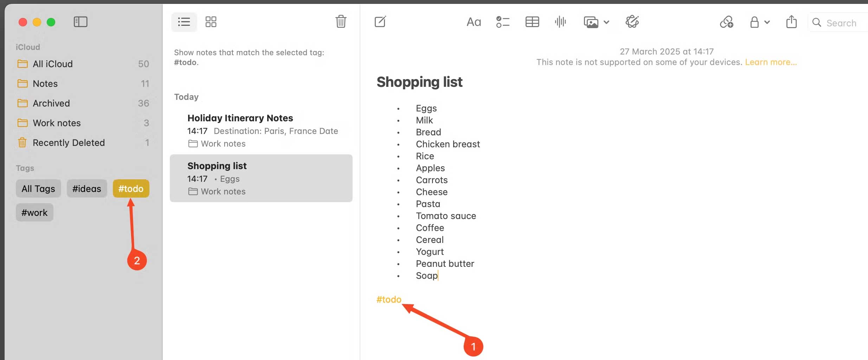The width and height of the screenshot is (868, 360).
Task: Insert a table into the note
Action: click(531, 21)
